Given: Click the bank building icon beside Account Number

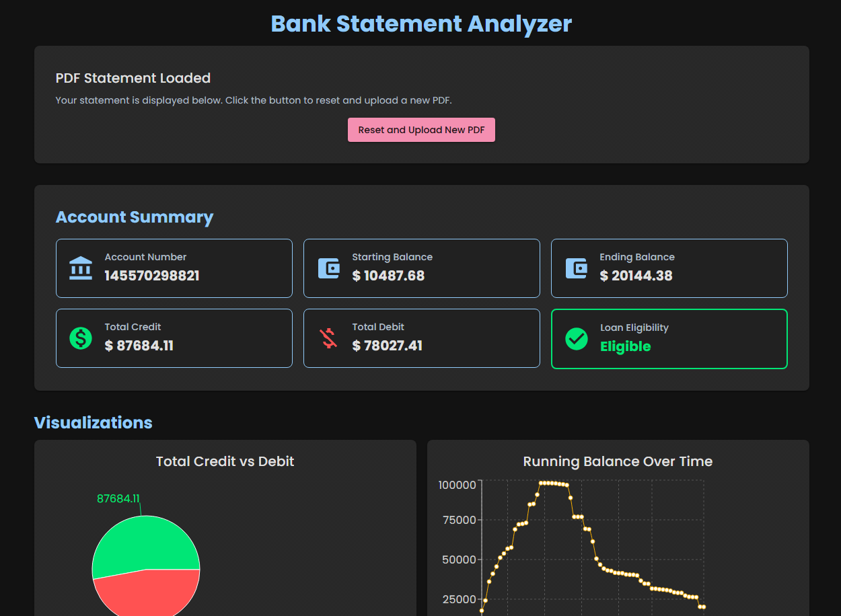Looking at the screenshot, I should coord(81,268).
